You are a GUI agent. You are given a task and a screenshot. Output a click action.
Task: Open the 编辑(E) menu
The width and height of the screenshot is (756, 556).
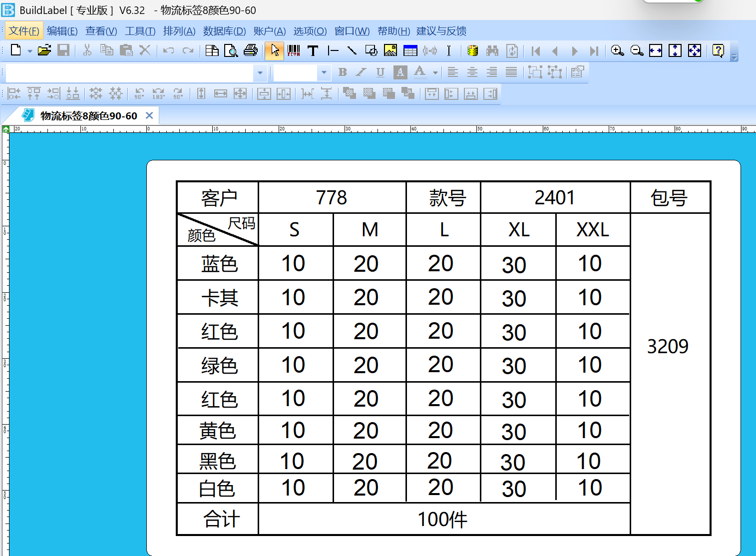tap(62, 31)
